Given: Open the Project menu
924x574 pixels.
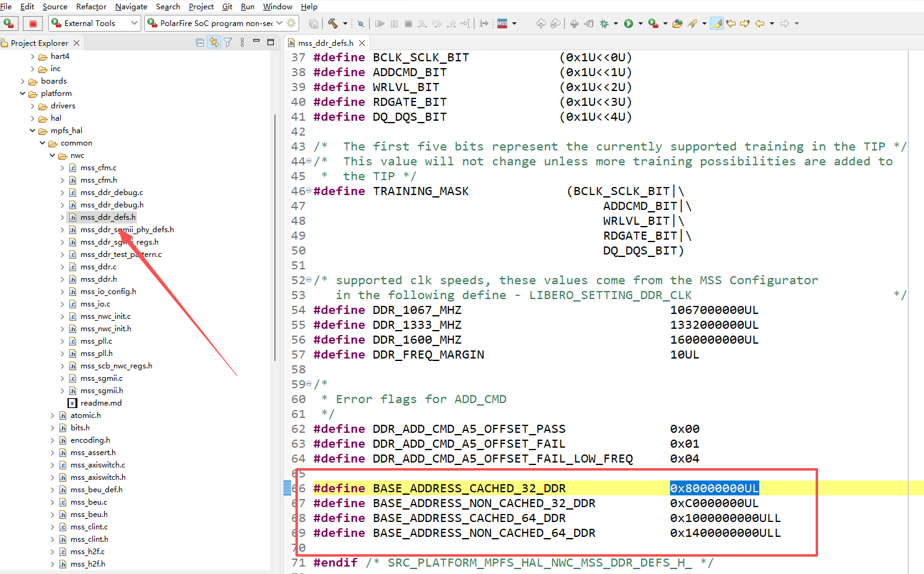Looking at the screenshot, I should [x=201, y=6].
